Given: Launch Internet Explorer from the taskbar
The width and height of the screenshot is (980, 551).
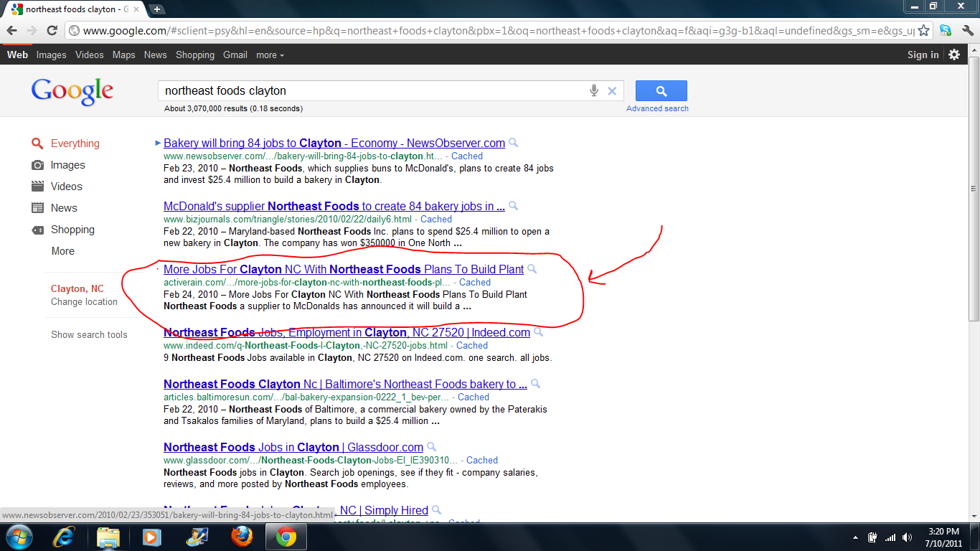Looking at the screenshot, I should [x=65, y=537].
